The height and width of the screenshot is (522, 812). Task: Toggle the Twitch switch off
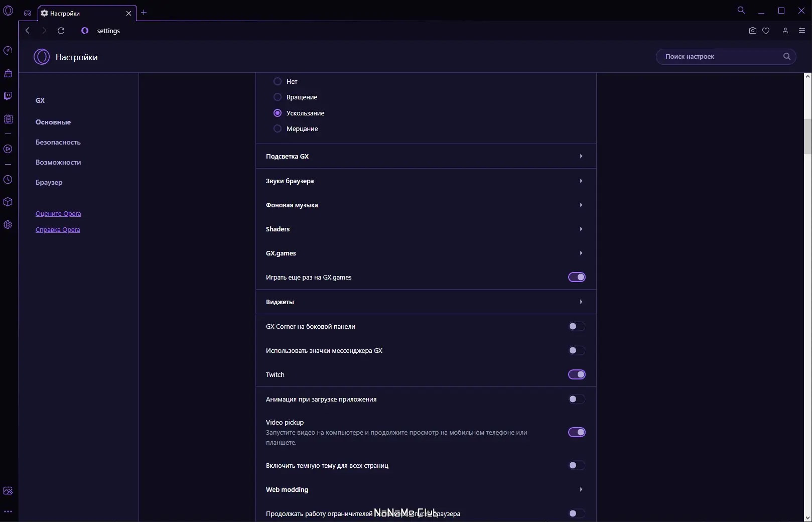577,374
